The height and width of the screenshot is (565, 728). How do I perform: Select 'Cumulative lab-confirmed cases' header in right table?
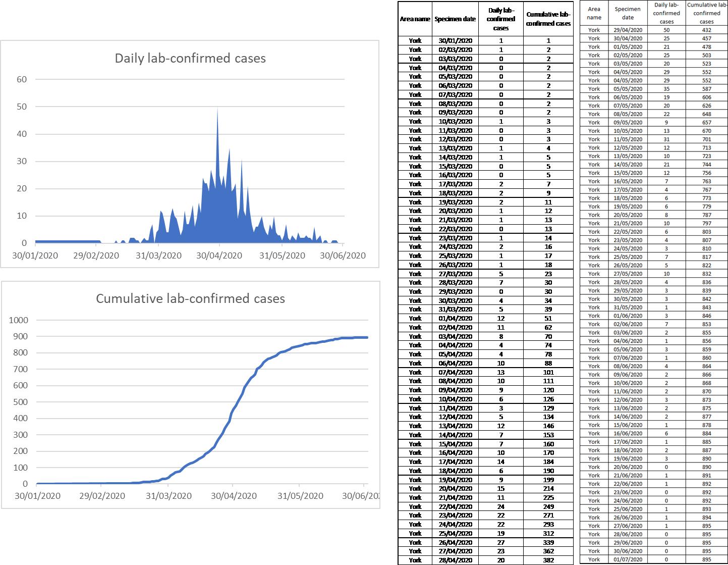(x=706, y=13)
